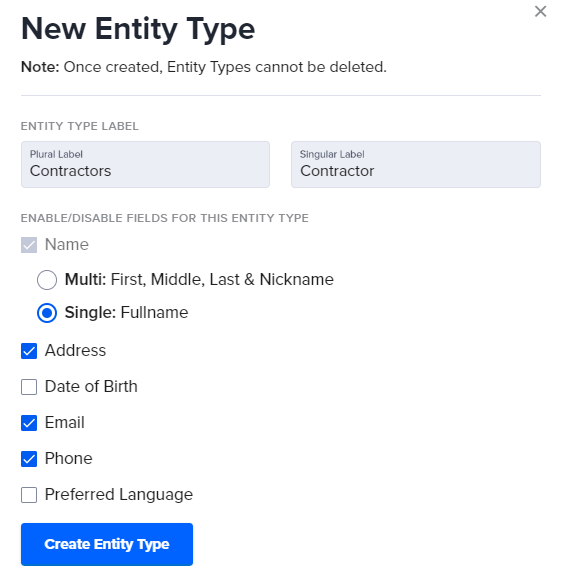Screen dimensions: 564x576
Task: Enable the Date of Birth checkbox
Action: pyautogui.click(x=29, y=387)
